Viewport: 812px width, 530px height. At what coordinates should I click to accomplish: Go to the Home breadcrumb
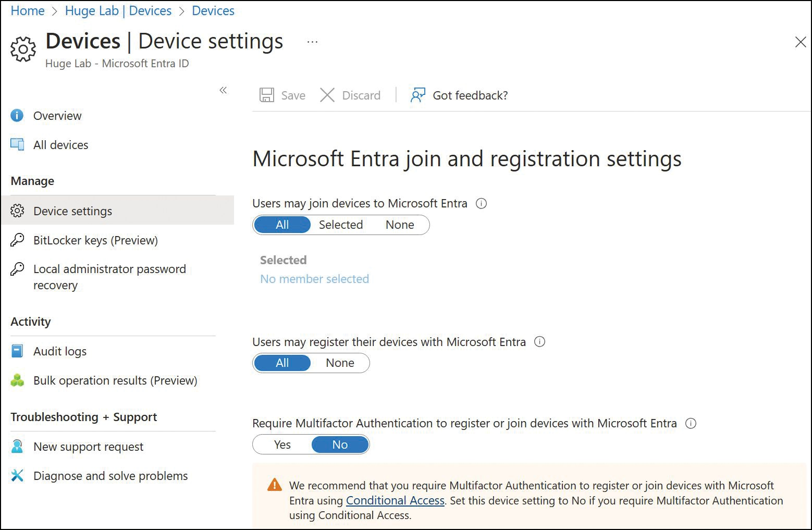[28, 10]
